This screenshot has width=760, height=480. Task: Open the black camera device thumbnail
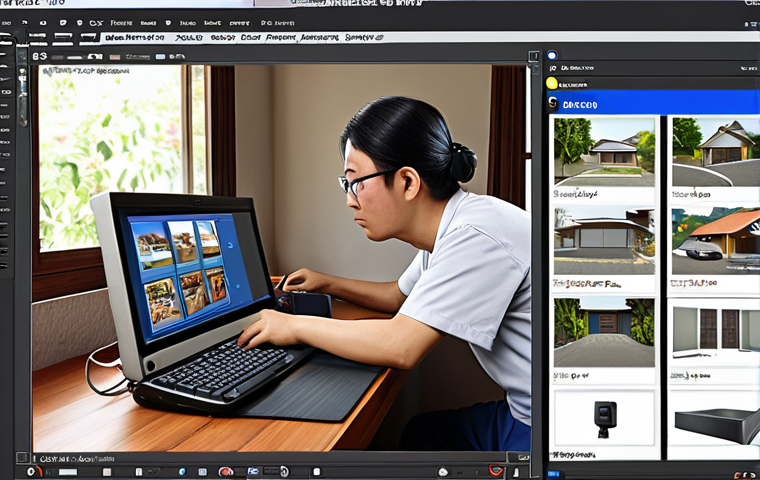605,419
